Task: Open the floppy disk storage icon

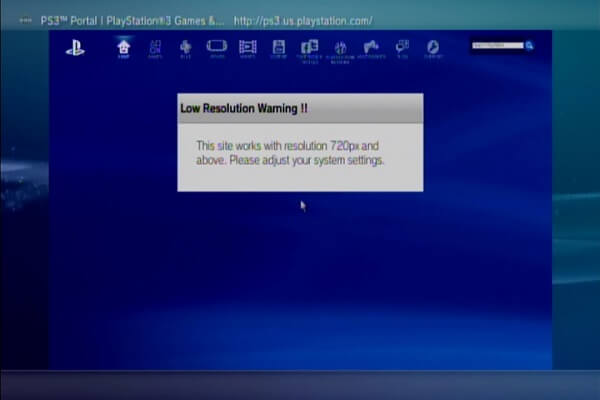Action: 279,49
